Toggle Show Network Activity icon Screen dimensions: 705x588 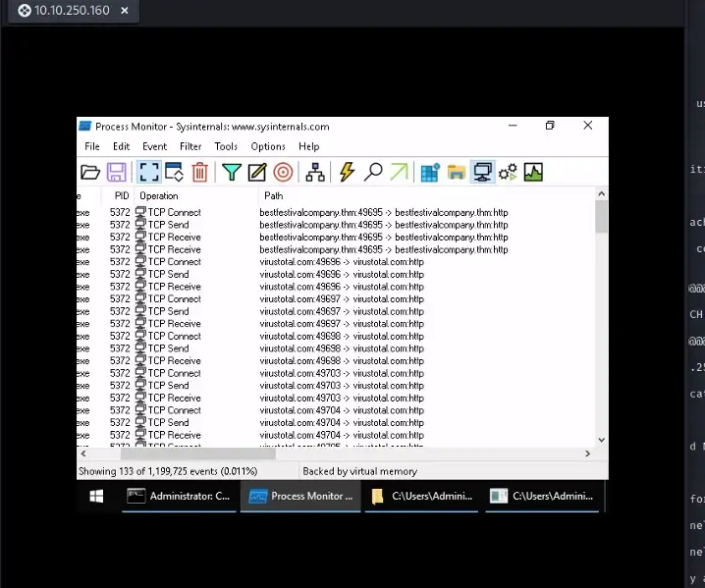(x=482, y=172)
